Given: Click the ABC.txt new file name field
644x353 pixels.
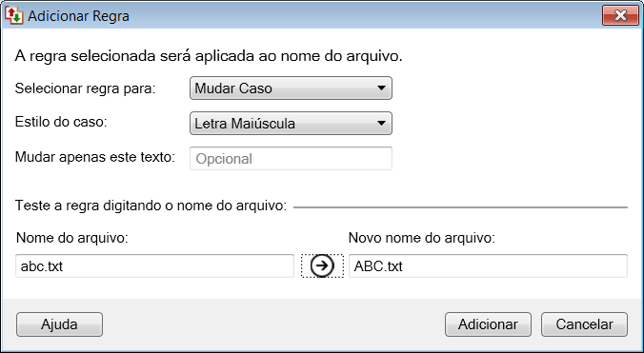Looking at the screenshot, I should [488, 266].
